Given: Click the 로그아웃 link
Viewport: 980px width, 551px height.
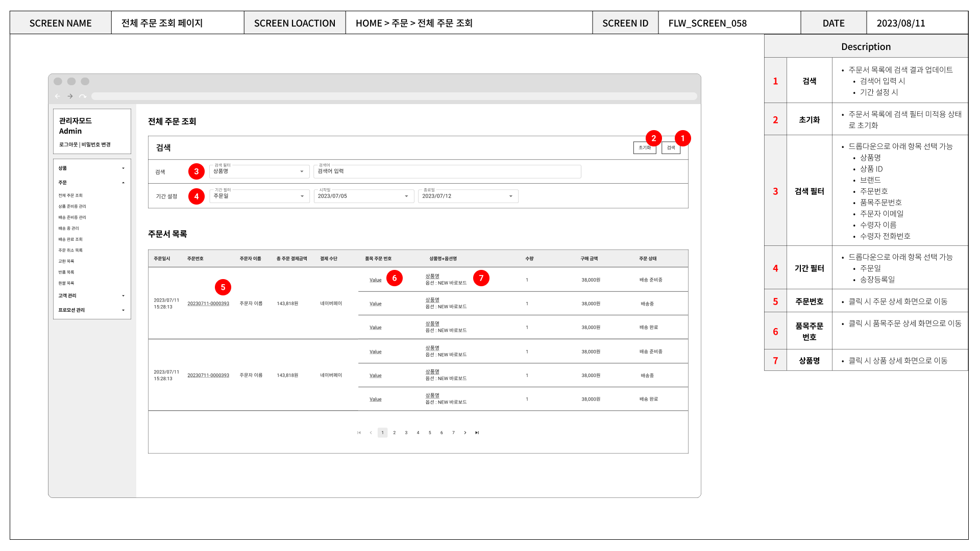Looking at the screenshot, I should (x=68, y=145).
